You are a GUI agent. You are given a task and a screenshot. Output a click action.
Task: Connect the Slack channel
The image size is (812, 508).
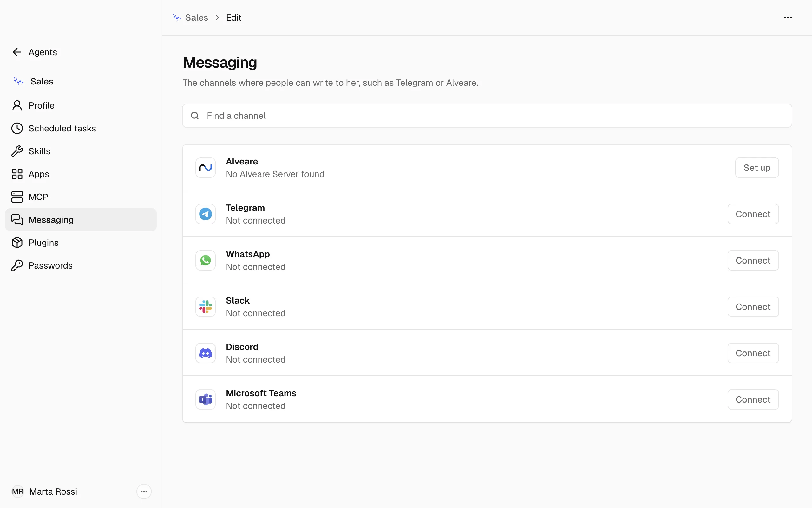point(753,307)
